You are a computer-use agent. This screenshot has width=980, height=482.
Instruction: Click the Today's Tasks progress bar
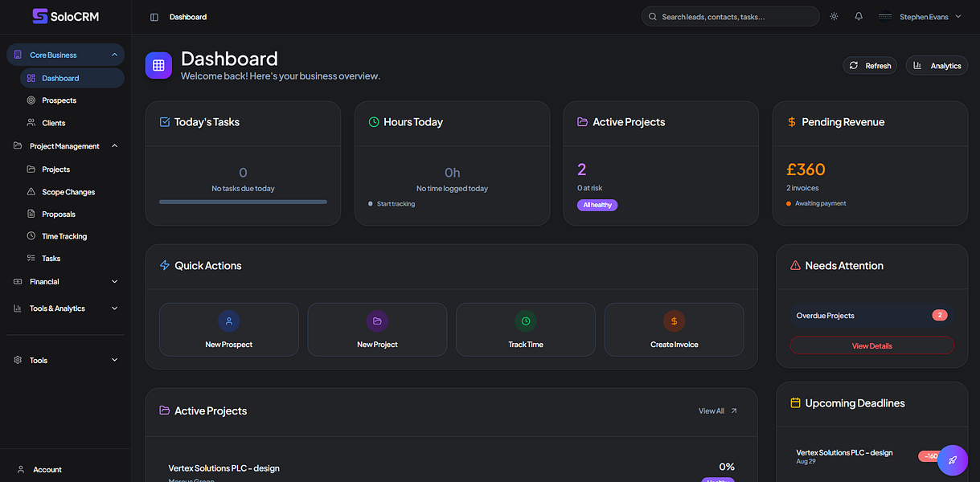pos(243,202)
